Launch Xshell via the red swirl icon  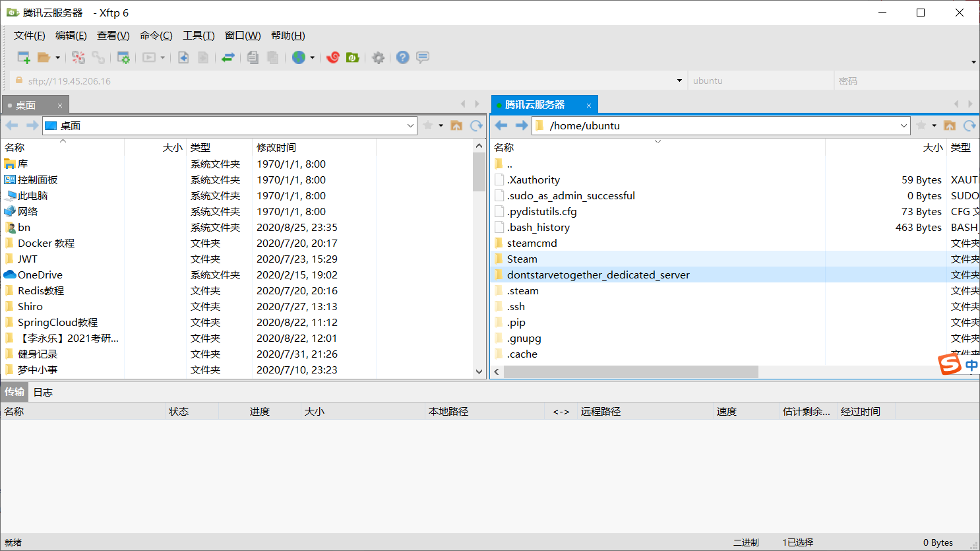tap(333, 57)
